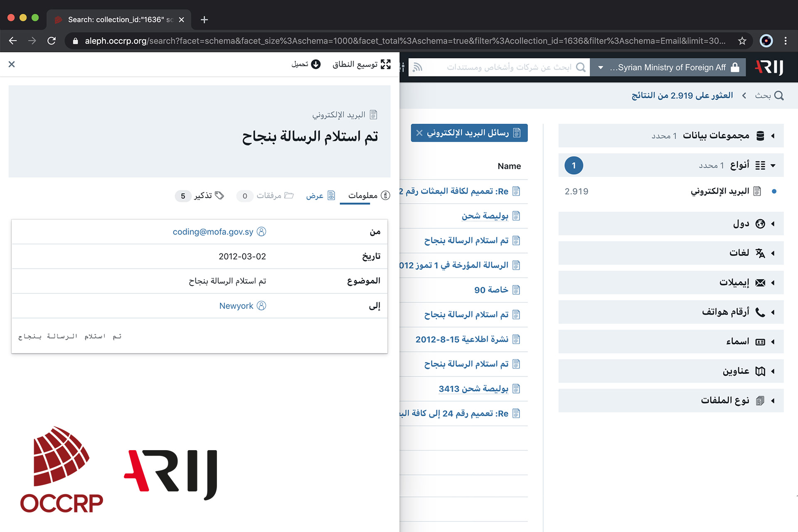Close the email preview panel
The height and width of the screenshot is (532, 798).
click(x=12, y=64)
